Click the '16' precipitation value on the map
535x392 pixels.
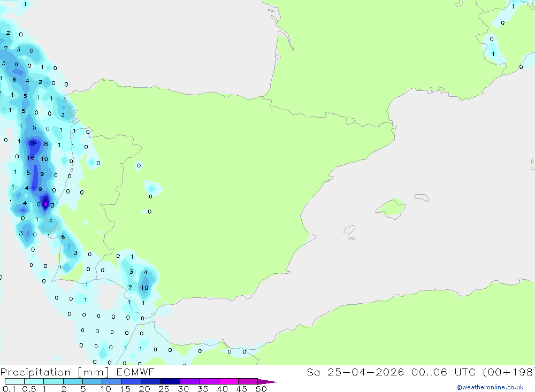point(30,158)
